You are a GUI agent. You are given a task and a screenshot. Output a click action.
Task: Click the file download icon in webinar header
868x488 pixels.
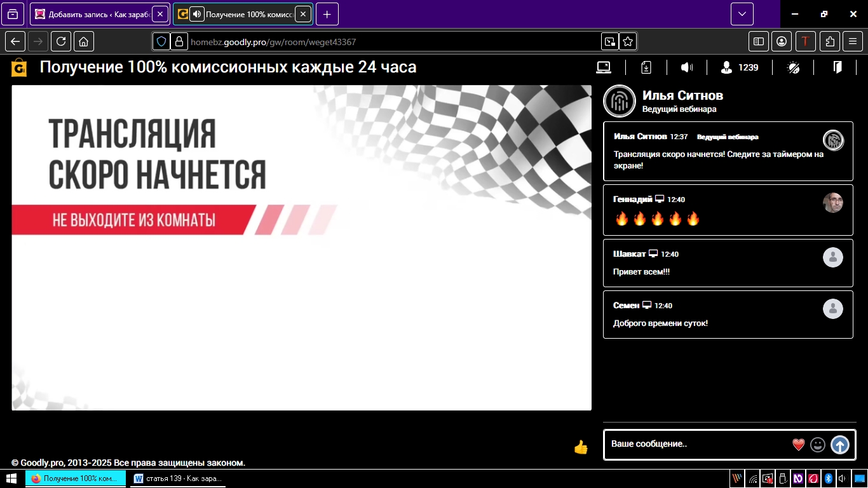[646, 67]
